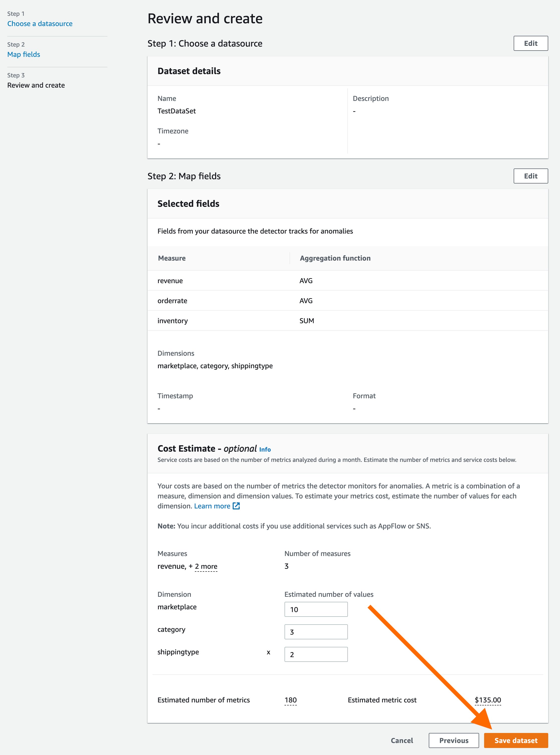Click the Learn more link
The width and height of the screenshot is (560, 755).
click(212, 506)
